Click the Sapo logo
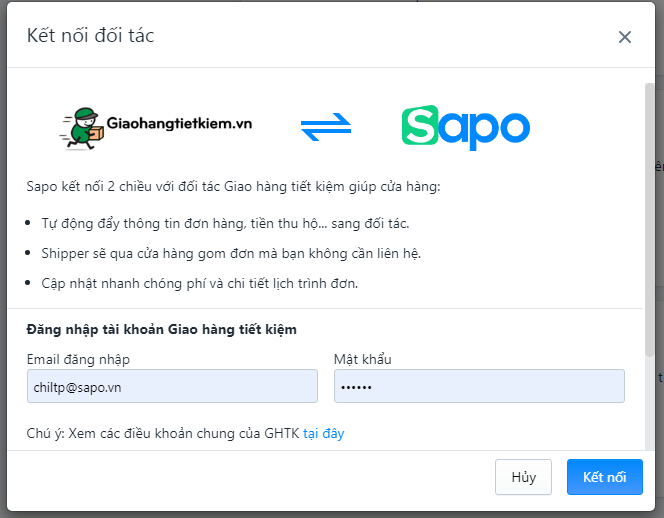The image size is (664, 518). tap(466, 127)
